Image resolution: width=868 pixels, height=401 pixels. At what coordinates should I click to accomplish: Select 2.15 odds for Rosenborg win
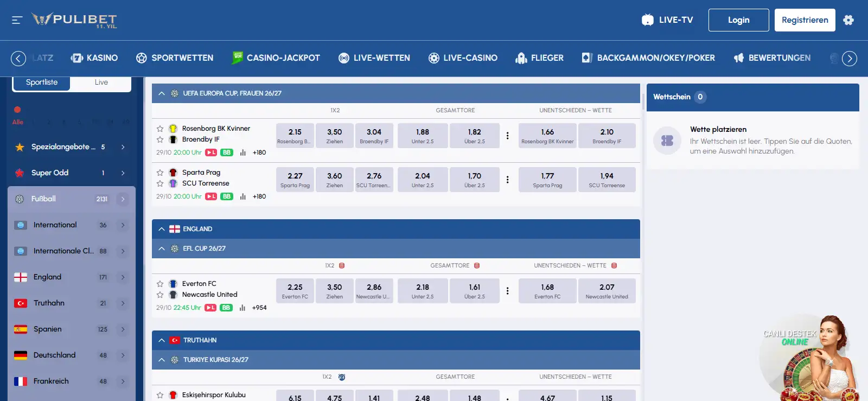point(295,136)
